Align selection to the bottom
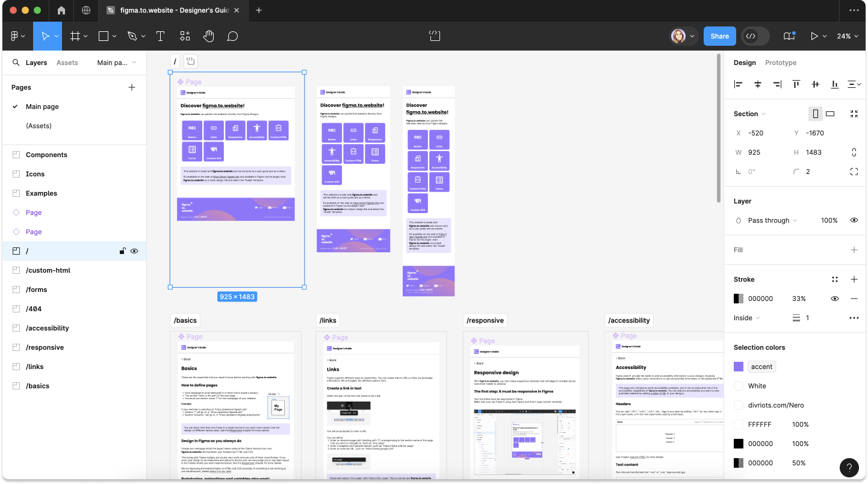The height and width of the screenshot is (484, 868). [835, 84]
